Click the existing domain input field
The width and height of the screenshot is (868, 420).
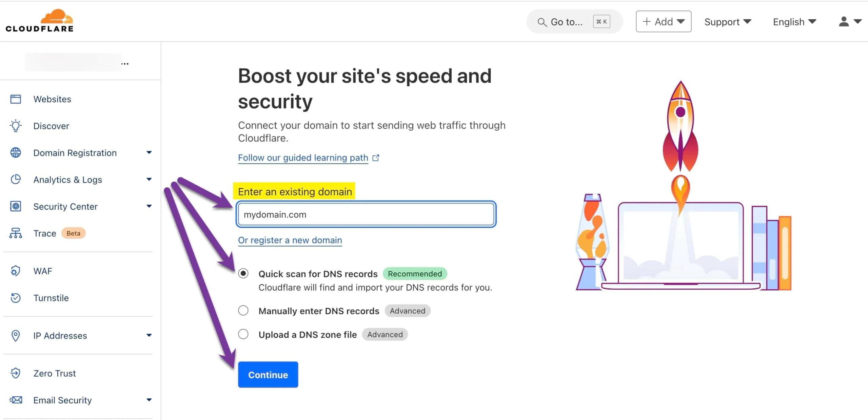click(x=366, y=214)
